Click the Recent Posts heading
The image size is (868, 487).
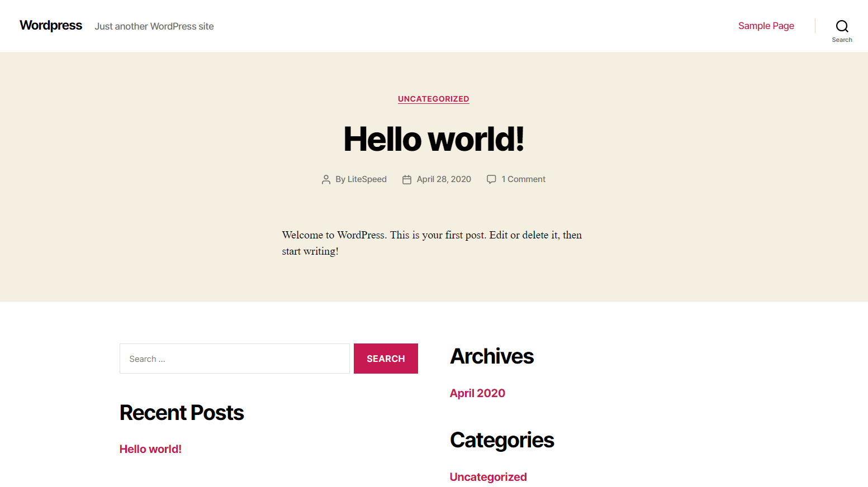(182, 413)
